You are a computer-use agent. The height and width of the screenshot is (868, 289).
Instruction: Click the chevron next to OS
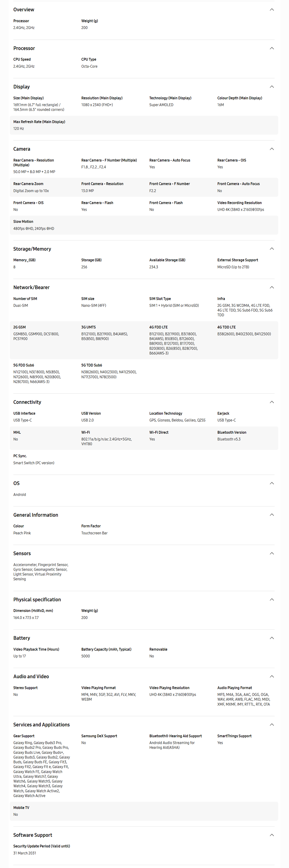[x=272, y=483]
